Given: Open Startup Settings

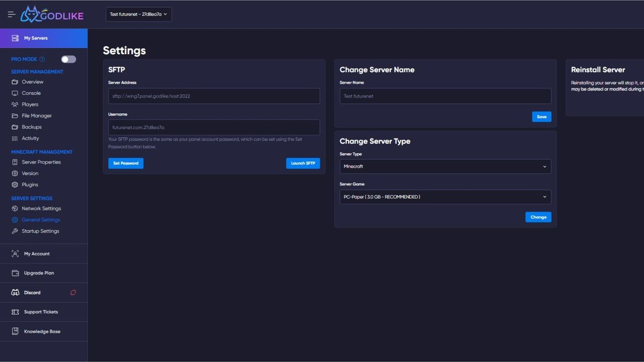Looking at the screenshot, I should (40, 231).
